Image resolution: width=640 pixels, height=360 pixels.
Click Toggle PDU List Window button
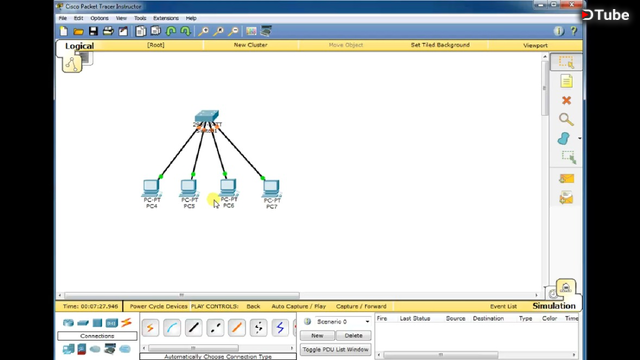click(336, 349)
